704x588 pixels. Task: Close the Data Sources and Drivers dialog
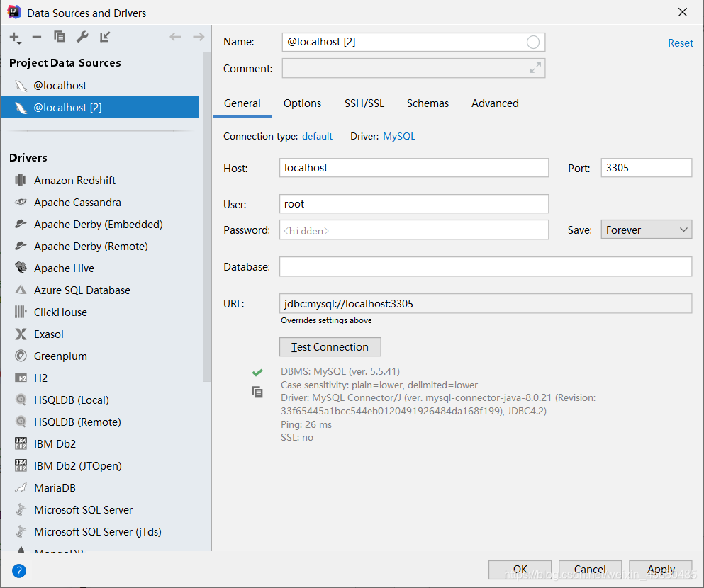tap(683, 12)
